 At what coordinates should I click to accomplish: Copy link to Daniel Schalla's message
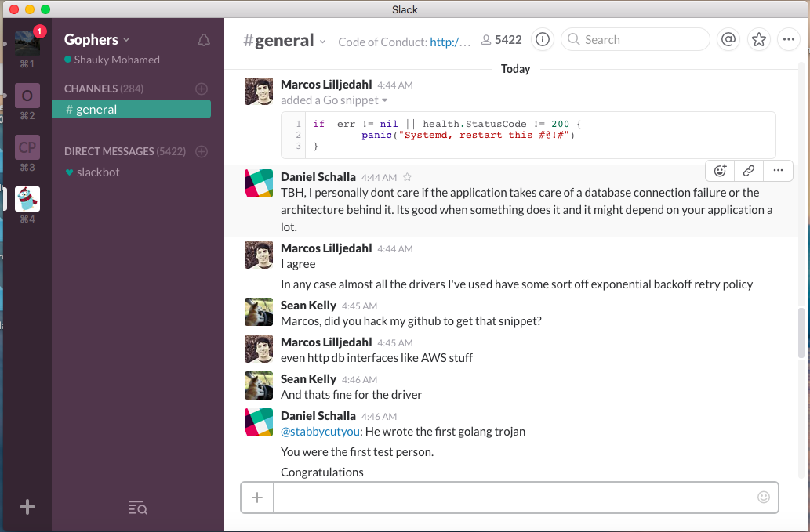click(749, 170)
